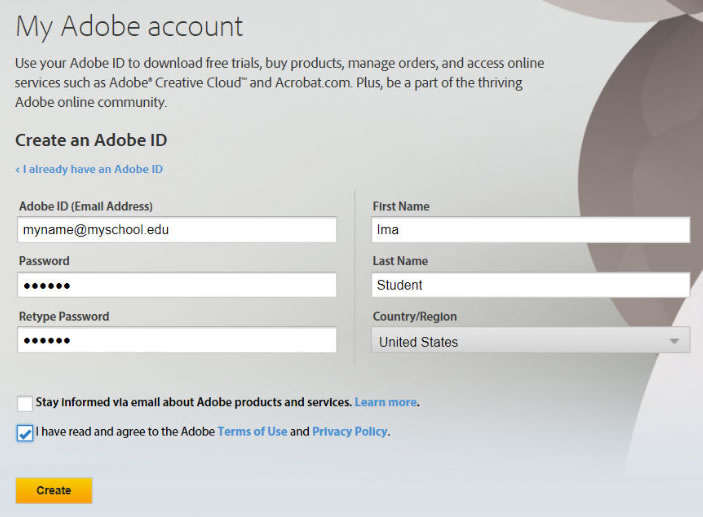
Task: Click the 'Adobe ID (Email Address)' field label
Action: 86,206
